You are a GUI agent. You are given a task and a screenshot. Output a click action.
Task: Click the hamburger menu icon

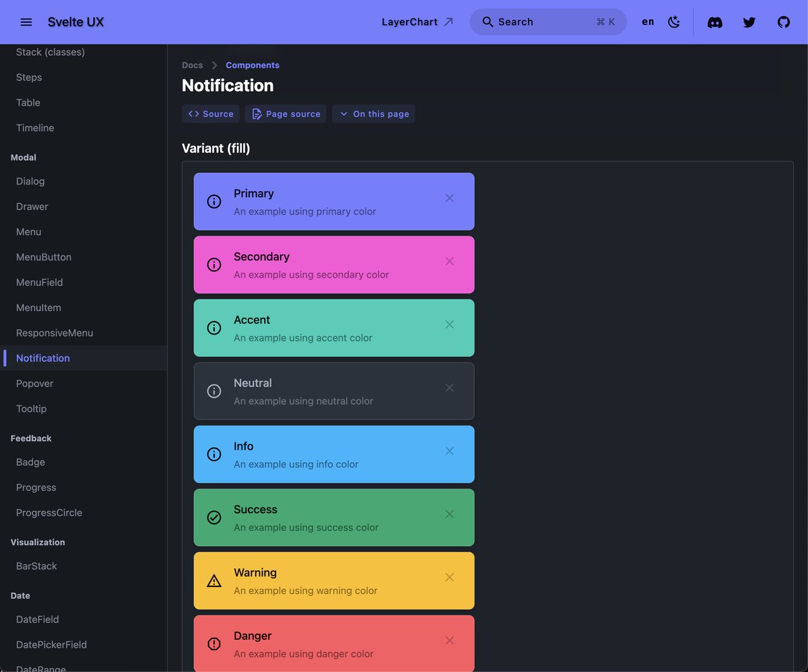[26, 22]
